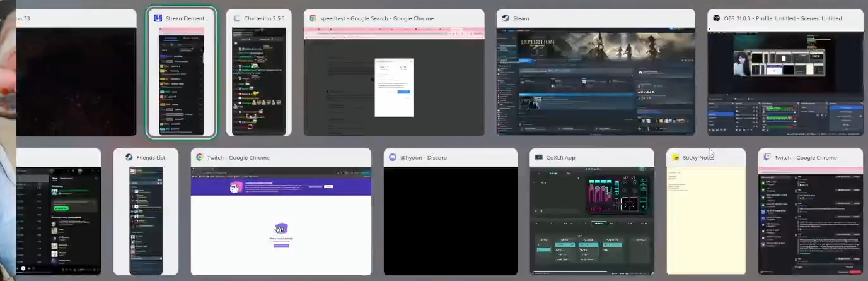This screenshot has height=281, width=868.
Task: Click 'speedtest - Google Search - Google Chrome' title
Action: [377, 18]
